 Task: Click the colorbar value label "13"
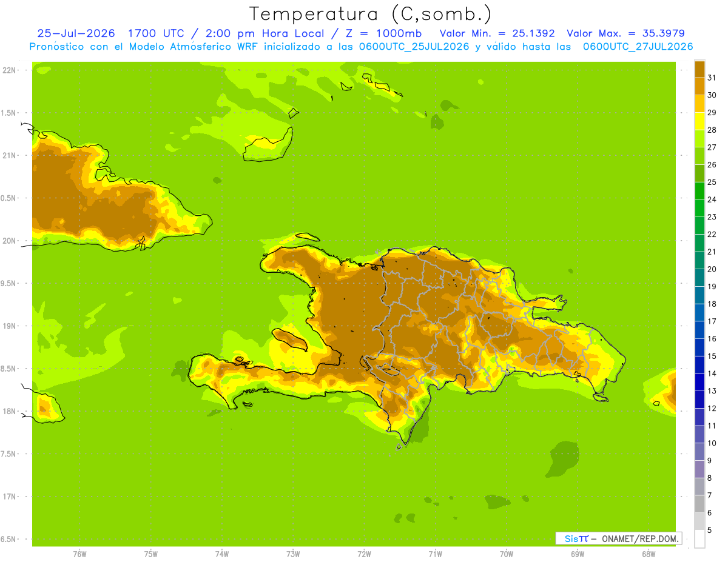(x=712, y=391)
